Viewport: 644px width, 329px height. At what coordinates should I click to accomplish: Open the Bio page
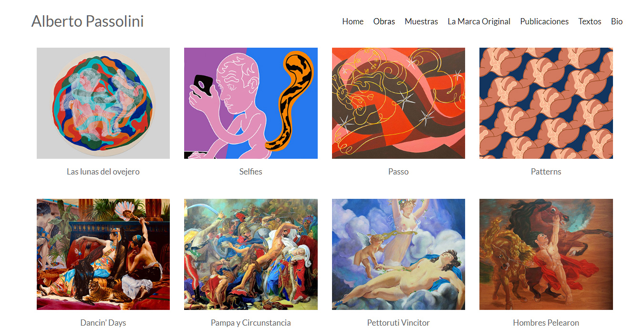click(x=617, y=21)
